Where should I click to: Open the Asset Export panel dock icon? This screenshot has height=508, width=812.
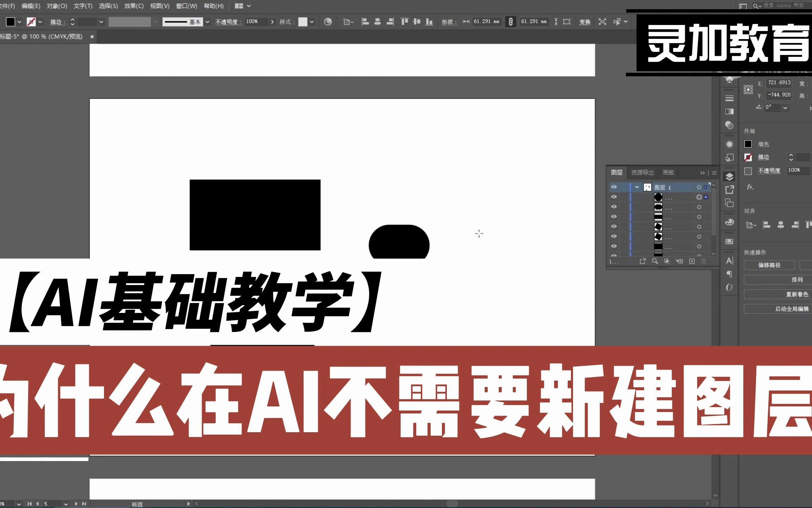(x=729, y=190)
